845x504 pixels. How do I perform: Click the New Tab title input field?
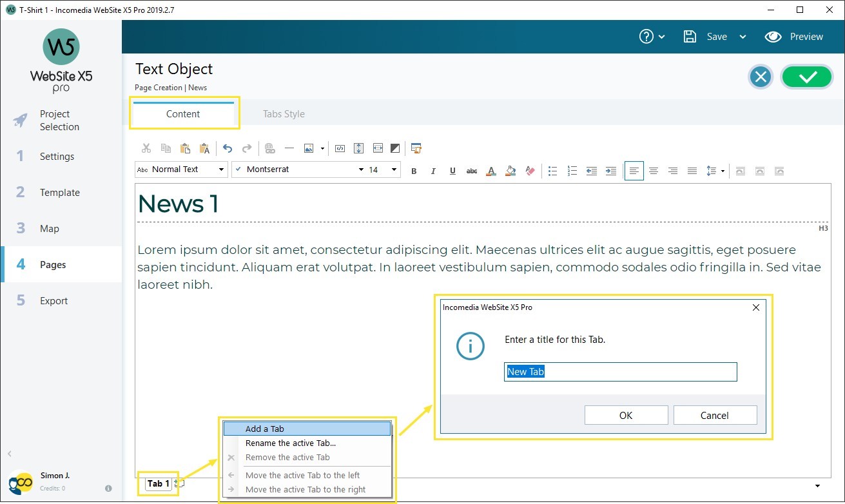click(620, 371)
